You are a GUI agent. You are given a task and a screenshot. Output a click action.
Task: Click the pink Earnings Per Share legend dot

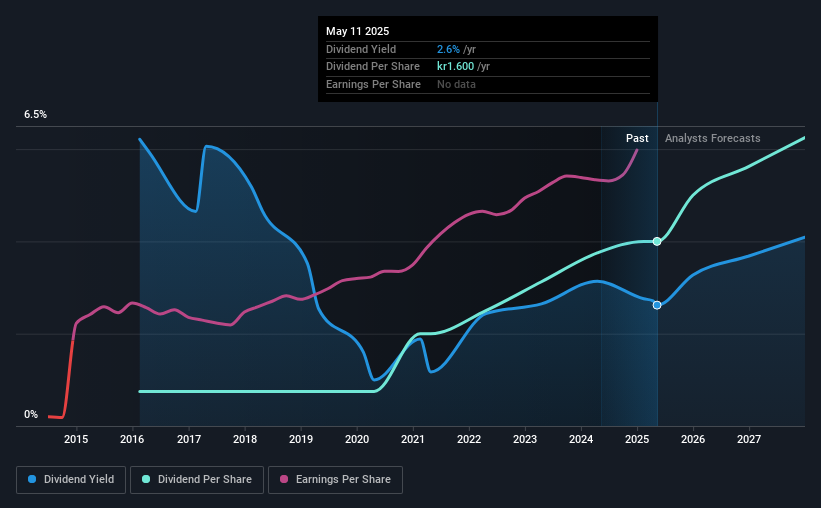[x=284, y=479]
